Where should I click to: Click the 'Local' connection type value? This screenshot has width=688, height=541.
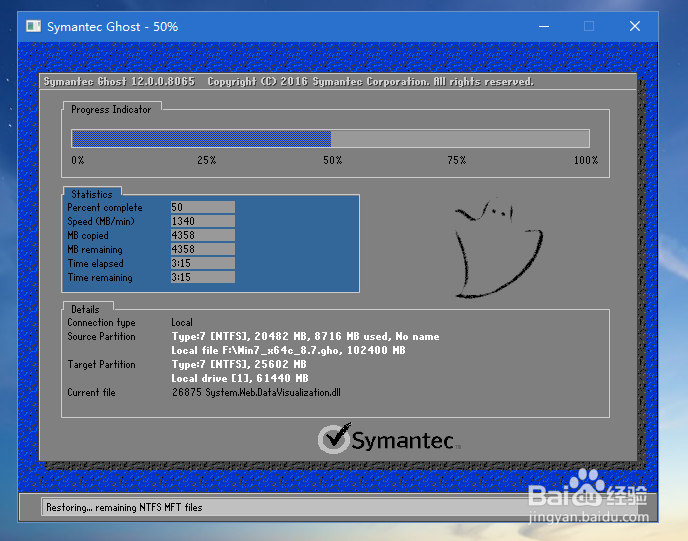point(182,322)
